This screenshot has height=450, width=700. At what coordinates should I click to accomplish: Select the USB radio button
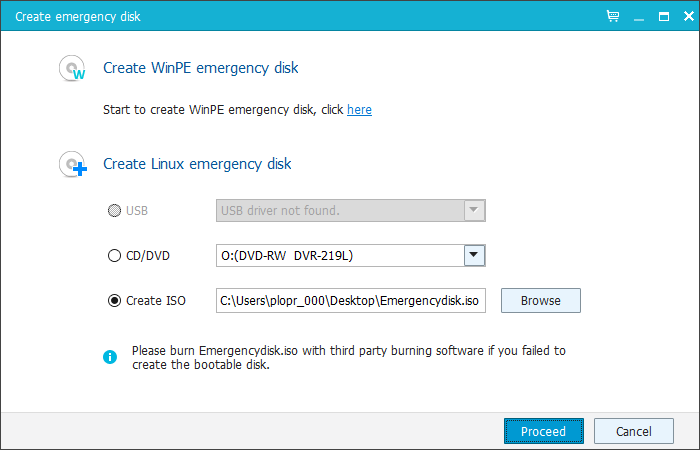(x=114, y=211)
